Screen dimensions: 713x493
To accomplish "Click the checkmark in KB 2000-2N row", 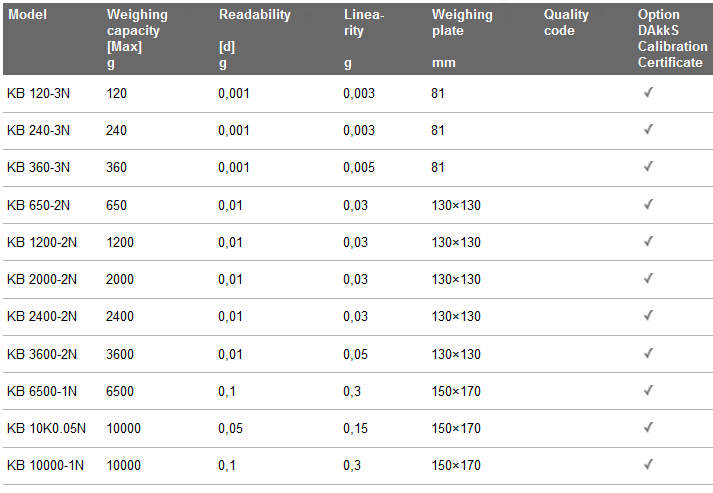I will click(x=648, y=278).
